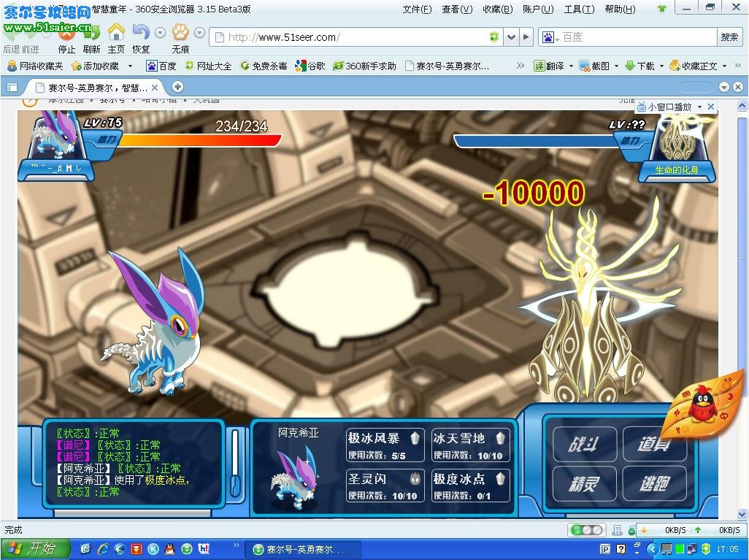Expand the Restore button's dropdown arrow

(161, 33)
